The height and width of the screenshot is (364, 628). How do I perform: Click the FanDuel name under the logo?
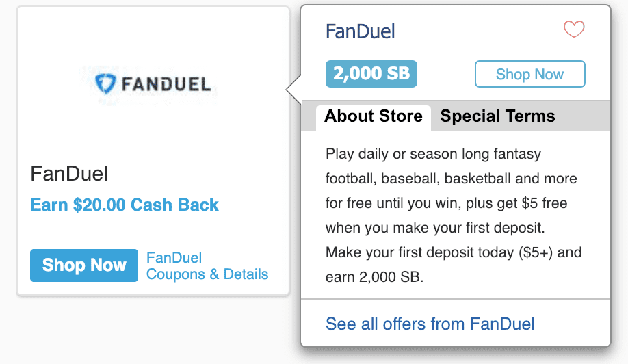pos(69,173)
